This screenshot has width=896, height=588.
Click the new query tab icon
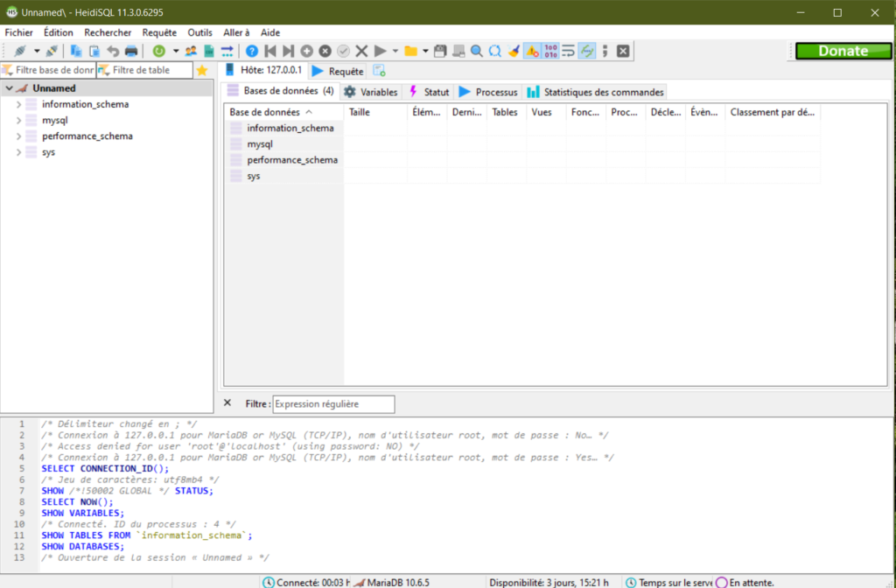(380, 70)
